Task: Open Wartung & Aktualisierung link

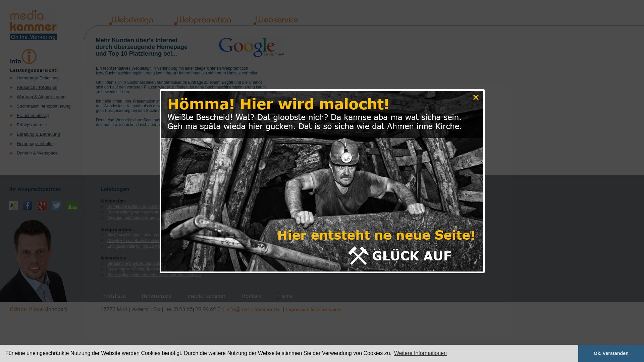Action: pyautogui.click(x=41, y=97)
